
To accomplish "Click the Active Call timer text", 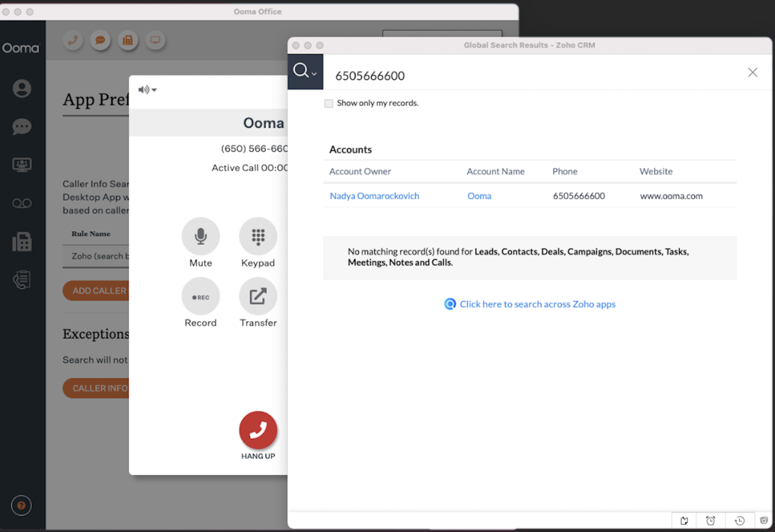I will (249, 168).
